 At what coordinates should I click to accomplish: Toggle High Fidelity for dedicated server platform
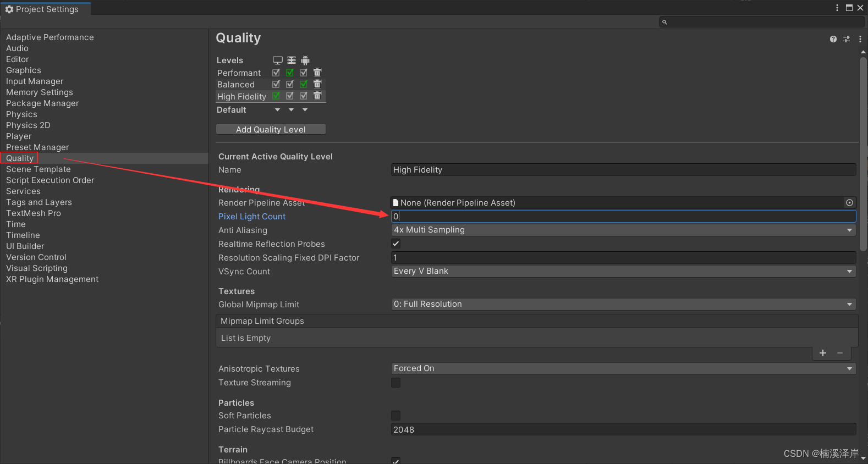click(x=290, y=96)
